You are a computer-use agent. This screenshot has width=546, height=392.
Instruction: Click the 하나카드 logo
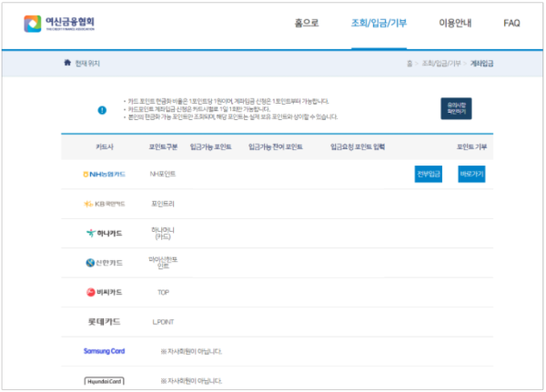104,233
